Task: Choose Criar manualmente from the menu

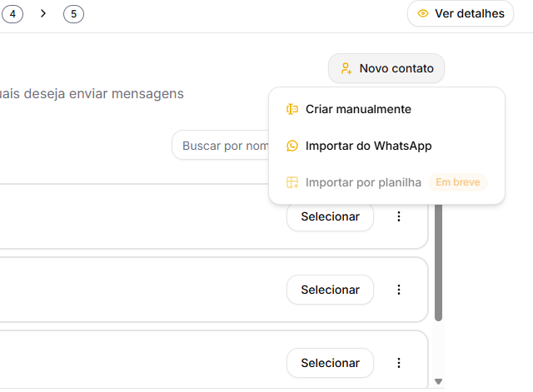Action: coord(358,109)
